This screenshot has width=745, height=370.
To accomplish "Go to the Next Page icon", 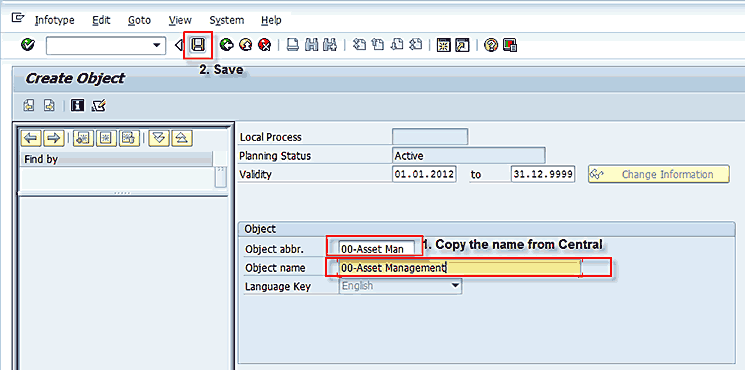I will click(397, 45).
